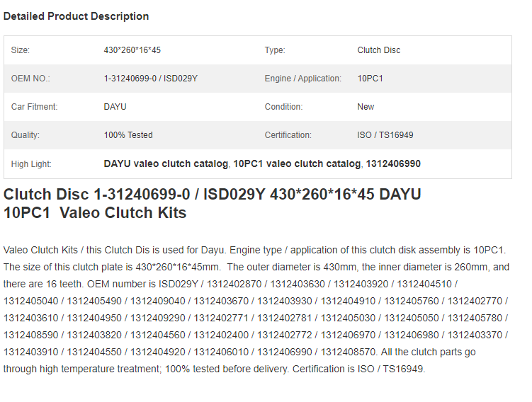Click the 'Detailed Product Description' heading

[76, 16]
